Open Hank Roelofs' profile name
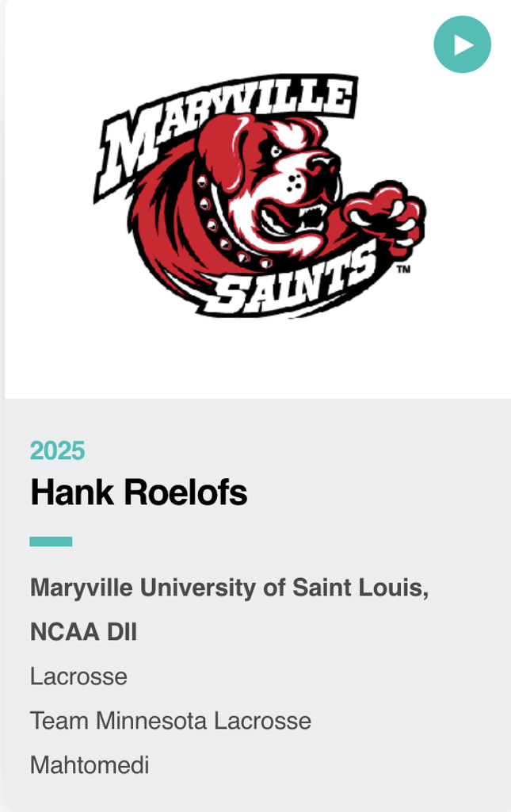511x812 pixels. click(139, 492)
